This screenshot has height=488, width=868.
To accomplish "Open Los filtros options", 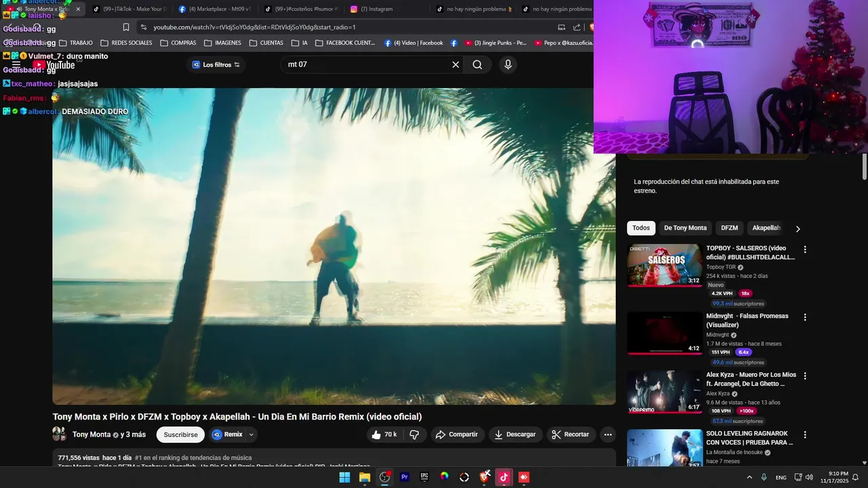I will (216, 64).
